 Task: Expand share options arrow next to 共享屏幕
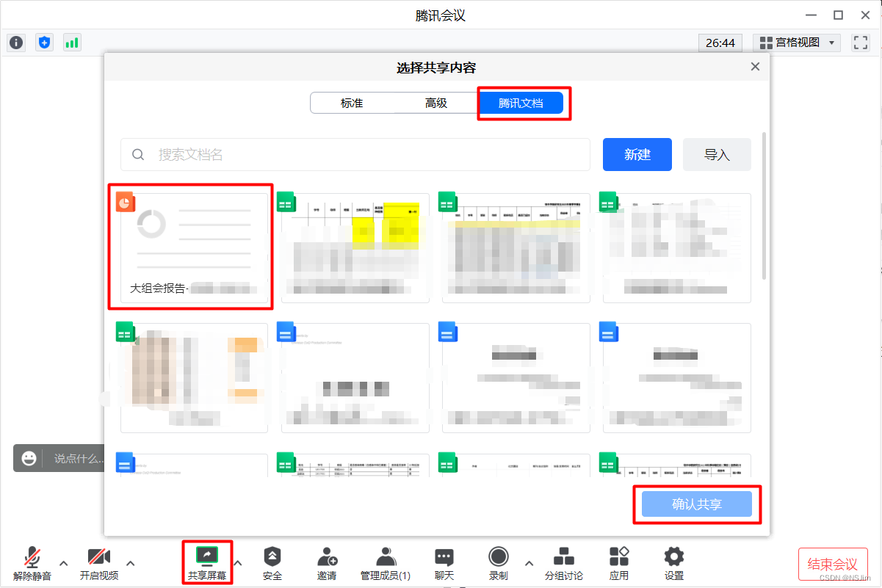pyautogui.click(x=238, y=563)
